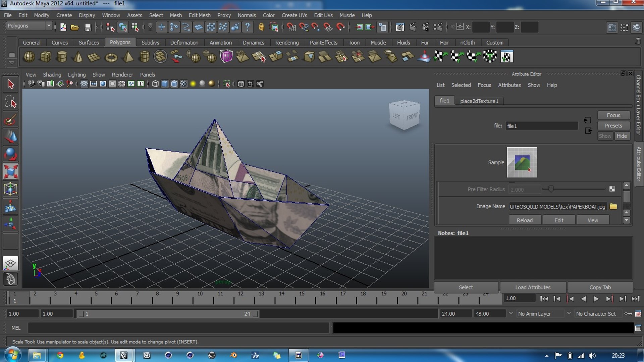This screenshot has width=644, height=362.
Task: Click the volume icon in system tray
Action: (x=592, y=356)
